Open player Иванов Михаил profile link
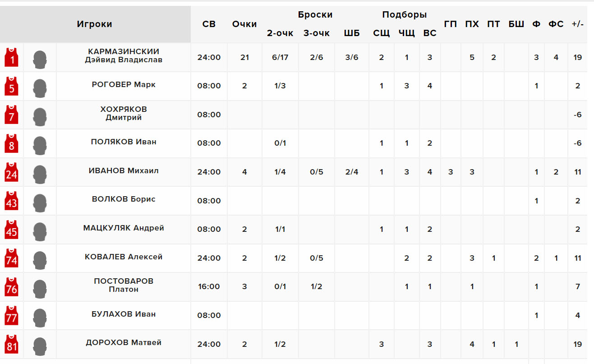 [x=124, y=170]
